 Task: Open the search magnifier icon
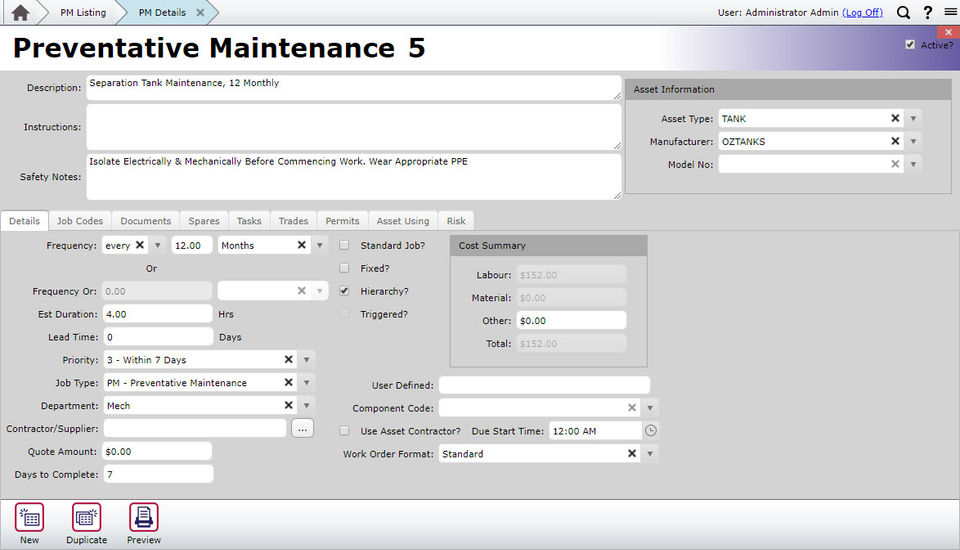point(903,13)
